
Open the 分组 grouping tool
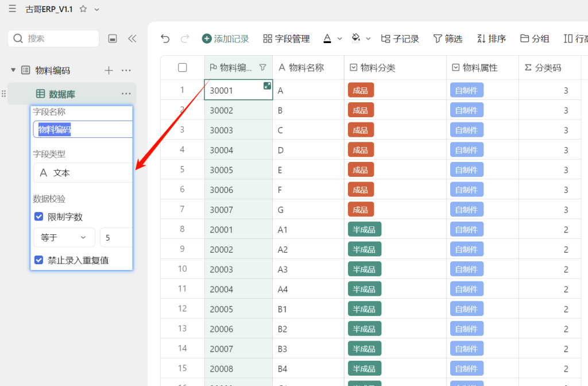pyautogui.click(x=535, y=38)
